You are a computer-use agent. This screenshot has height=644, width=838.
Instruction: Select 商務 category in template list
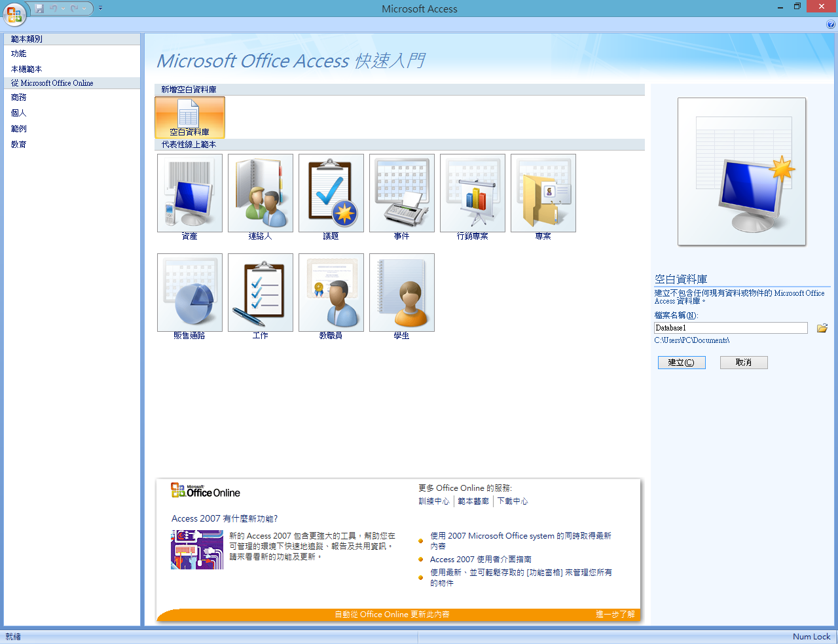point(19,98)
